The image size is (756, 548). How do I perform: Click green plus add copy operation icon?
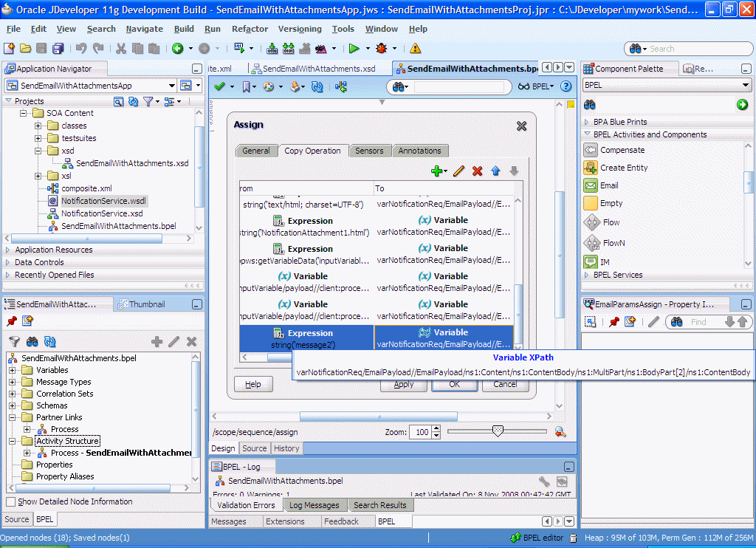click(437, 171)
